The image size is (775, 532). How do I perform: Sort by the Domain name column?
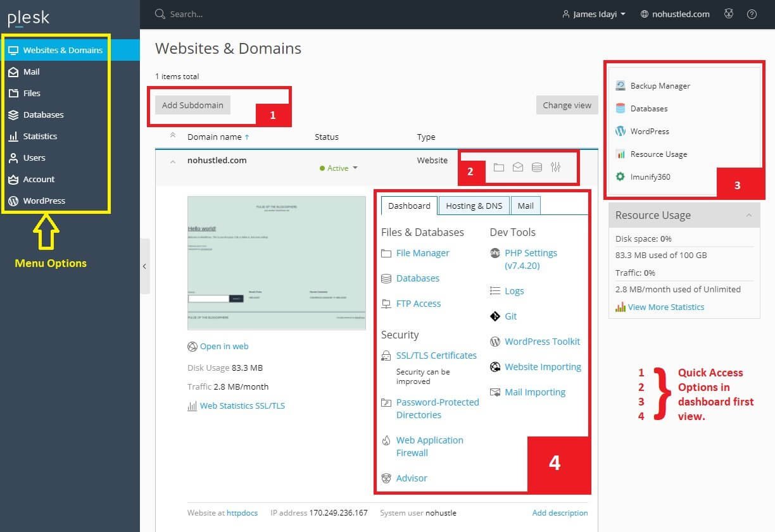pos(218,137)
